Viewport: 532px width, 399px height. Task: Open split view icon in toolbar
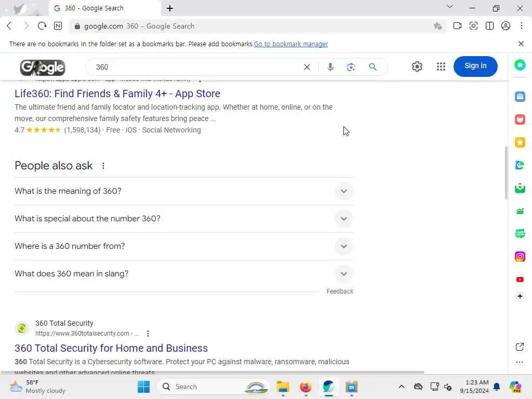489,26
